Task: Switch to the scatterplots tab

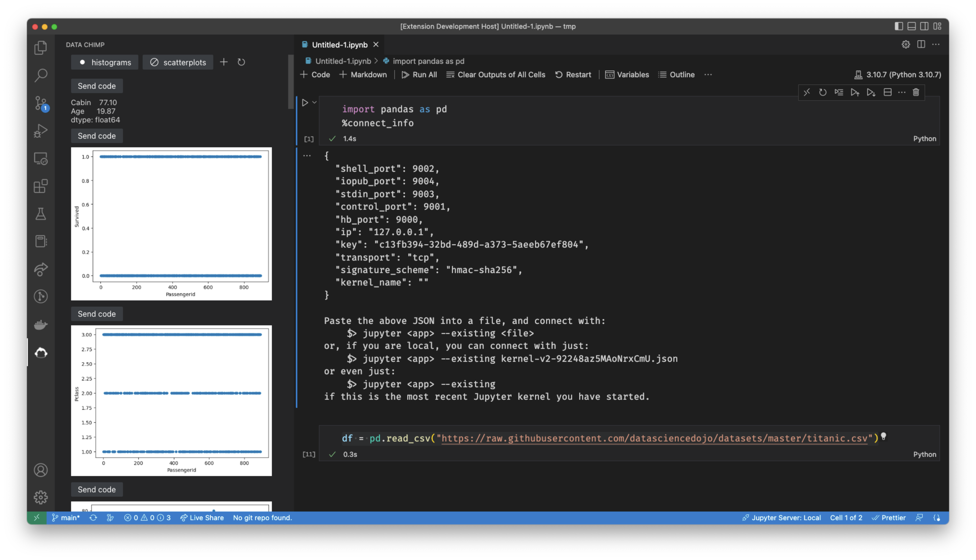Action: tap(184, 62)
